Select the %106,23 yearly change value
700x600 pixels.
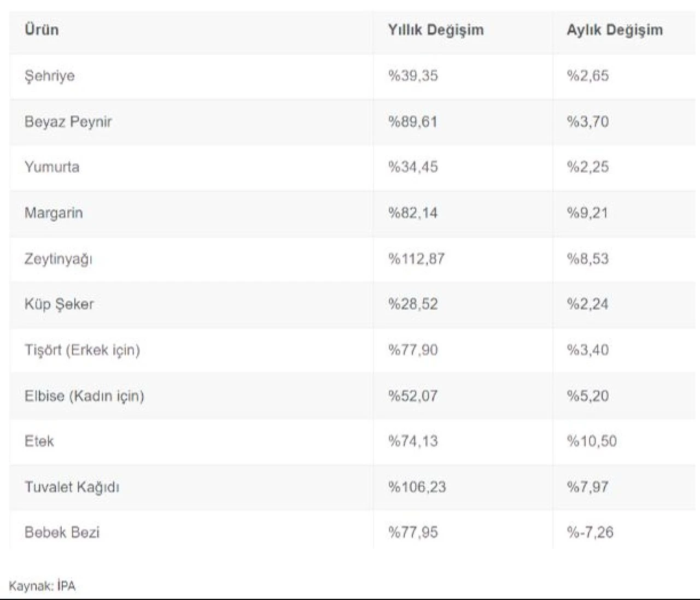(417, 487)
